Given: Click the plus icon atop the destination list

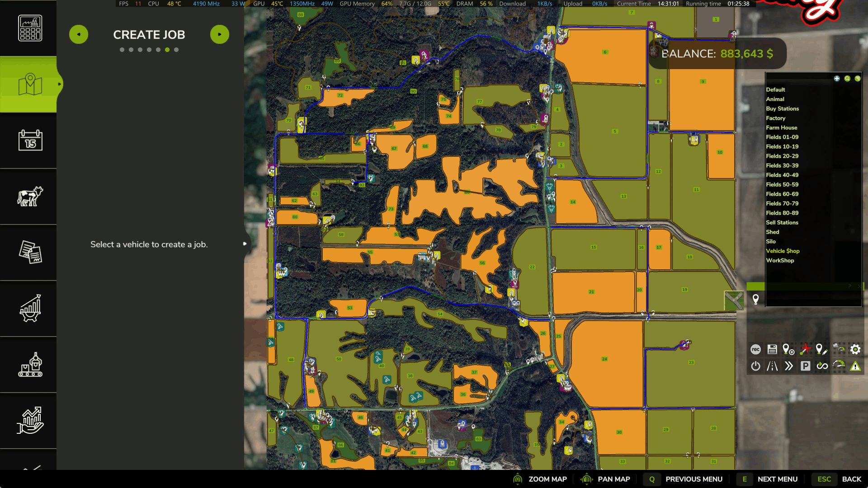Looking at the screenshot, I should coord(837,79).
